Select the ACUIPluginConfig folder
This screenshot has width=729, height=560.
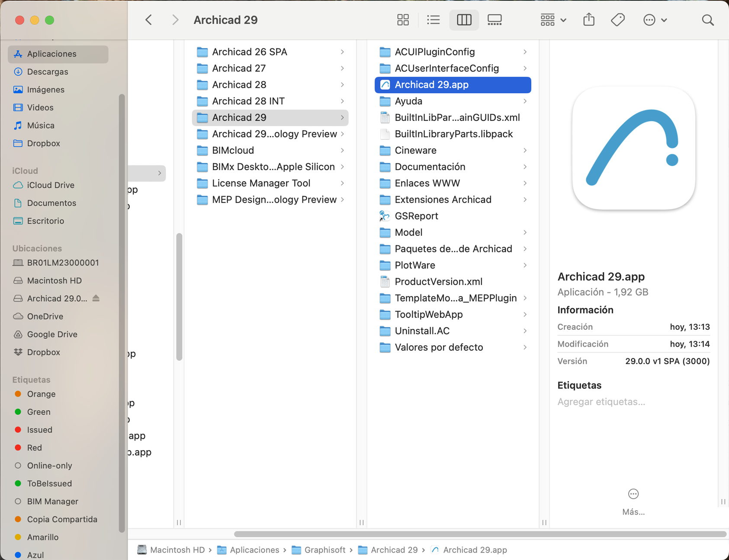453,52
